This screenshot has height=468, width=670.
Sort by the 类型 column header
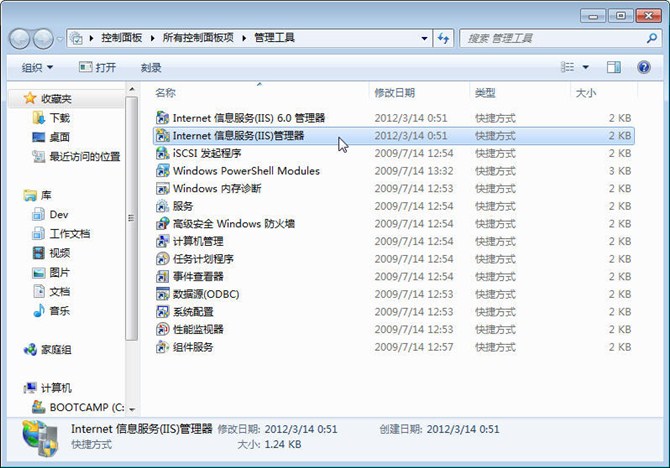click(x=520, y=92)
